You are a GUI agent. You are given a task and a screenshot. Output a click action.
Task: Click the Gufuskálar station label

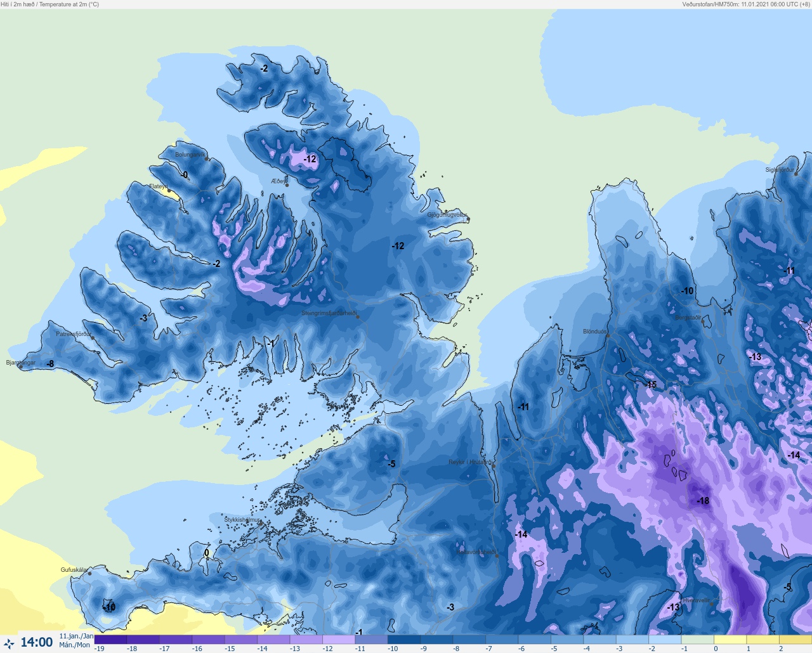click(x=74, y=570)
